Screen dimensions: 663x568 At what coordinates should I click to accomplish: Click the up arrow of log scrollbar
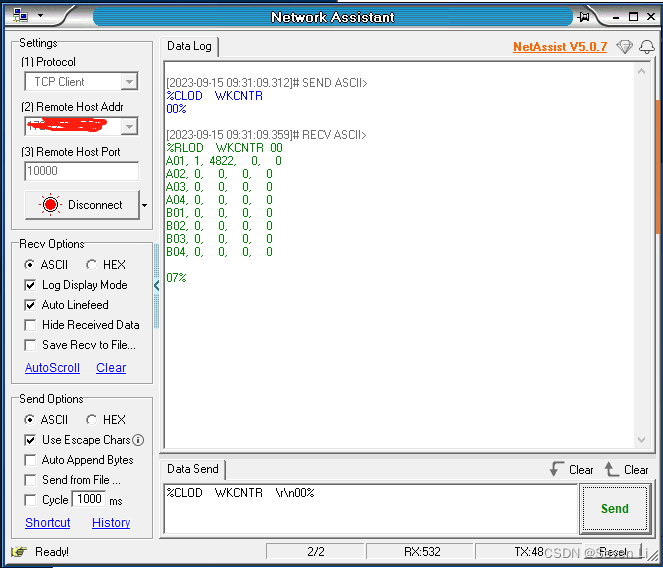tap(641, 71)
